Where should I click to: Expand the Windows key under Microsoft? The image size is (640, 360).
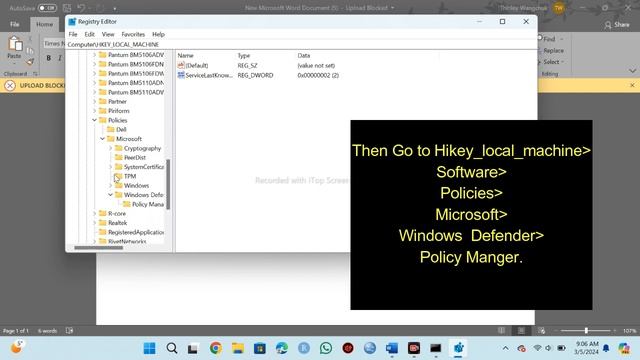click(x=111, y=185)
